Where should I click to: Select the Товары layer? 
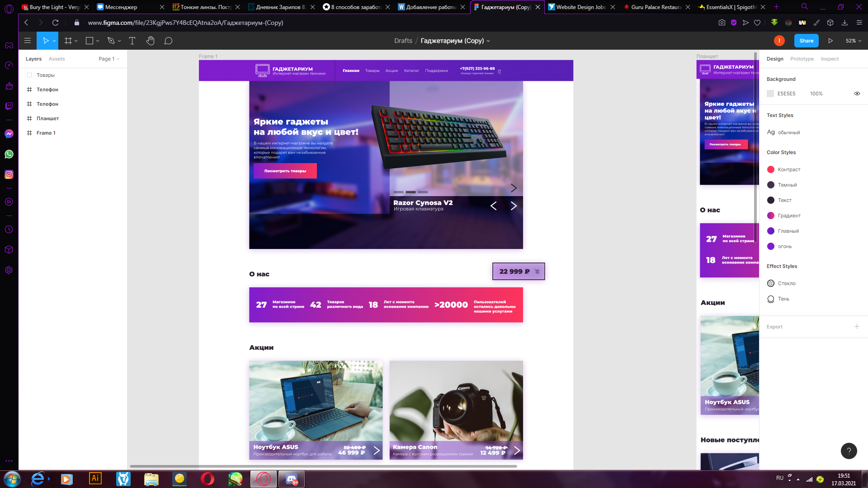coord(73,75)
